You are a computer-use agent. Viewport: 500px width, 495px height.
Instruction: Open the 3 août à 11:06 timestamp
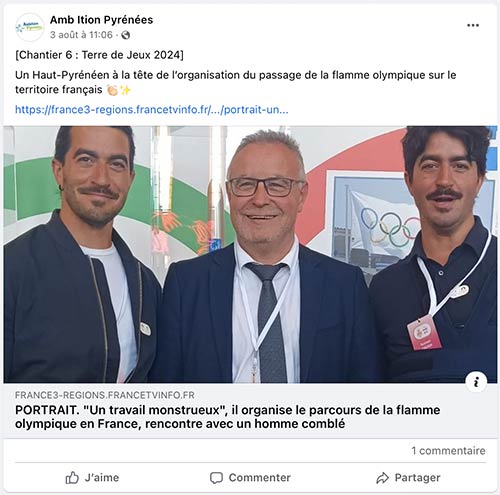point(81,35)
